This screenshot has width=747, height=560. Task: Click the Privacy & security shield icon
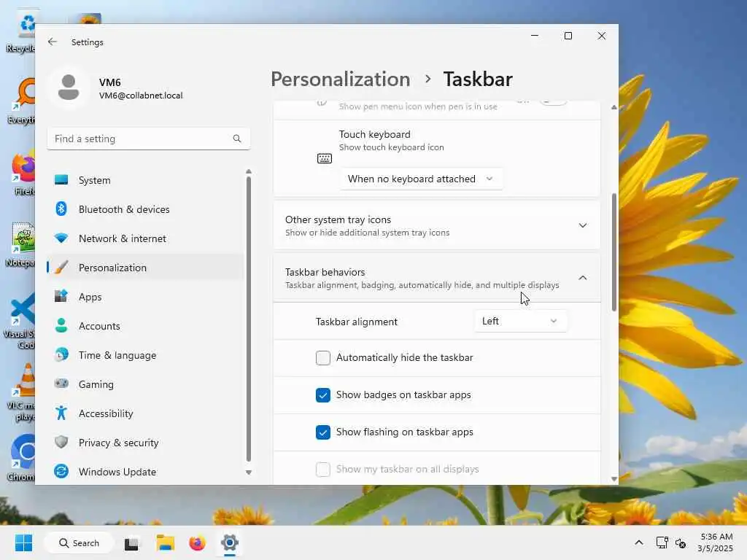tap(61, 442)
